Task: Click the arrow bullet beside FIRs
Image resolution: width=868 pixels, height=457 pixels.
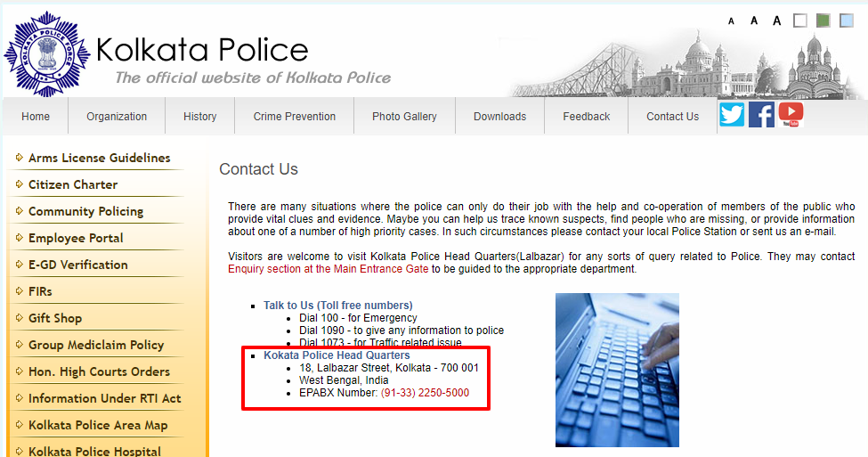Action: (20, 290)
